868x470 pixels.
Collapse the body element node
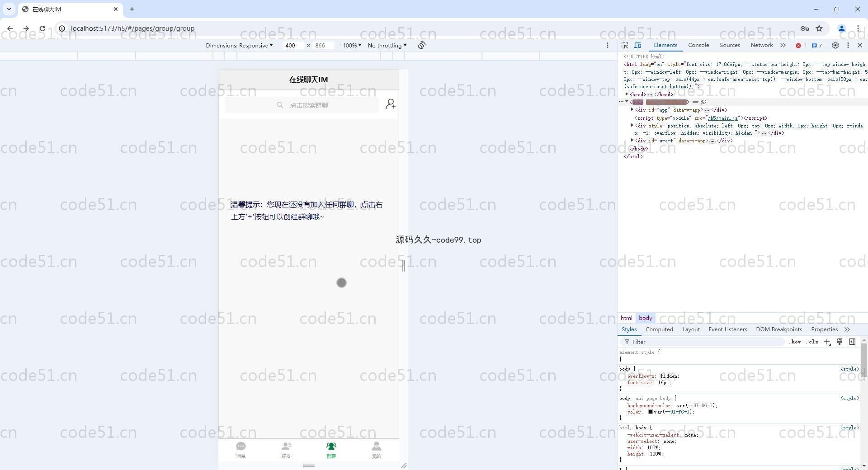pos(627,102)
